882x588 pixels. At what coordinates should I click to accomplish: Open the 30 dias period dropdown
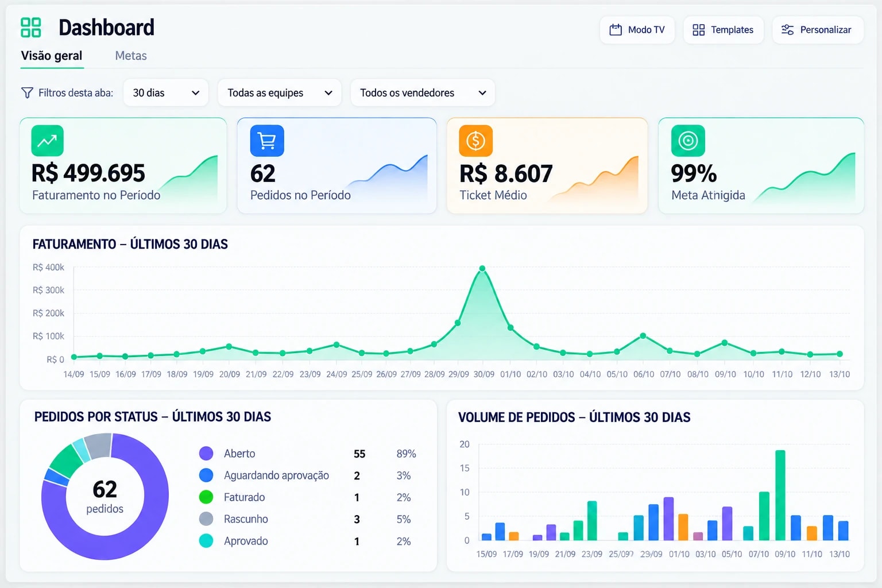coord(165,92)
